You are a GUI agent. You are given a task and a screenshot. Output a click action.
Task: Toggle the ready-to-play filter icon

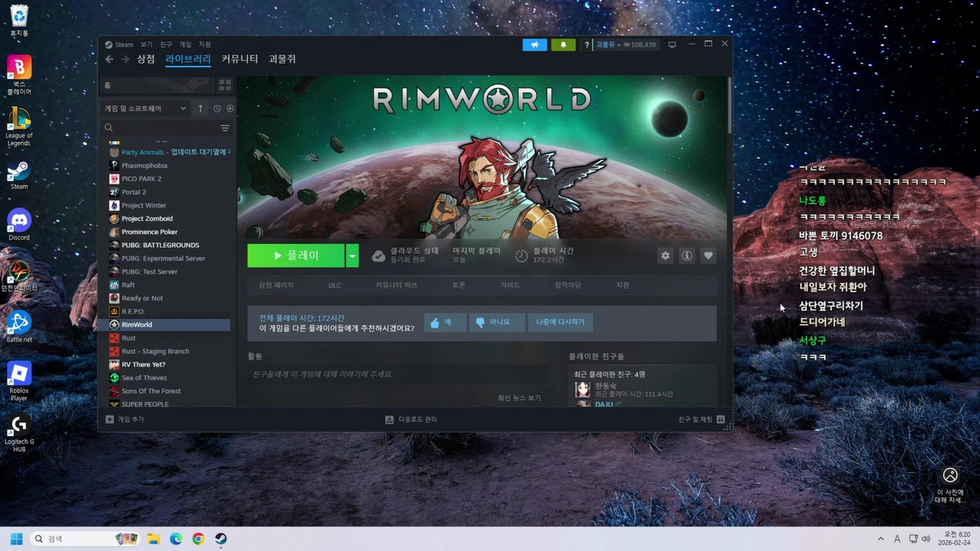[x=230, y=108]
